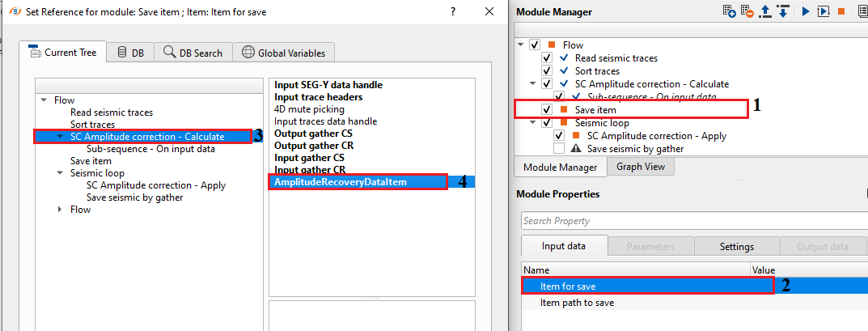The image size is (868, 331).
Task: Click the remove module icon with minus
Action: click(746, 11)
